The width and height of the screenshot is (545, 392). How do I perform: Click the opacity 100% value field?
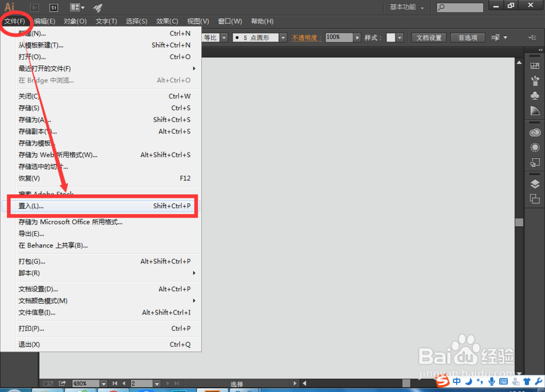[339, 37]
